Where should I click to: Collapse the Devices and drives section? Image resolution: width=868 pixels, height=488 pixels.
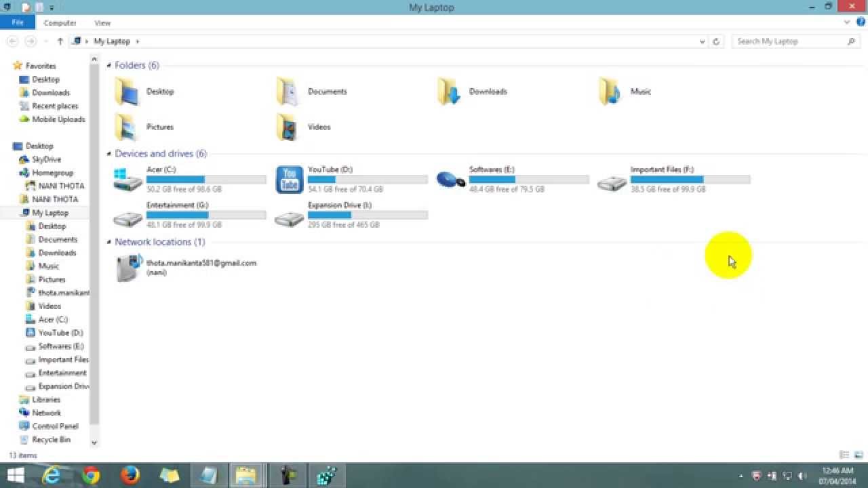pyautogui.click(x=108, y=153)
